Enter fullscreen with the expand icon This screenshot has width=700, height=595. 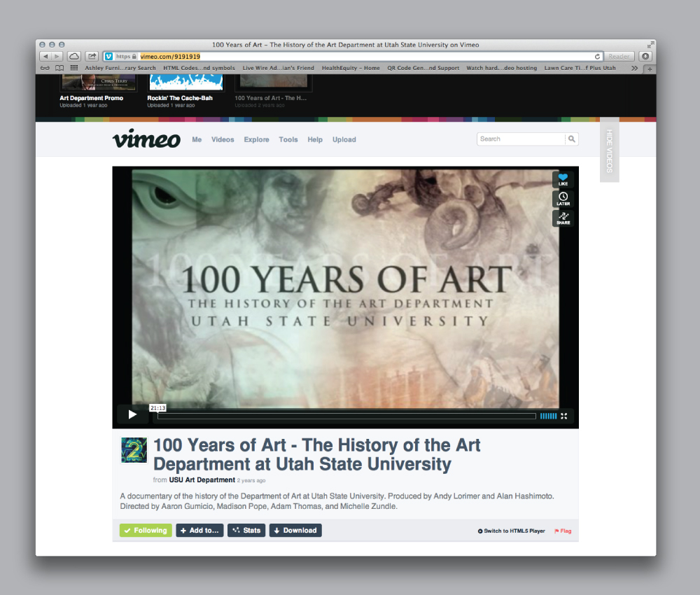pos(564,416)
